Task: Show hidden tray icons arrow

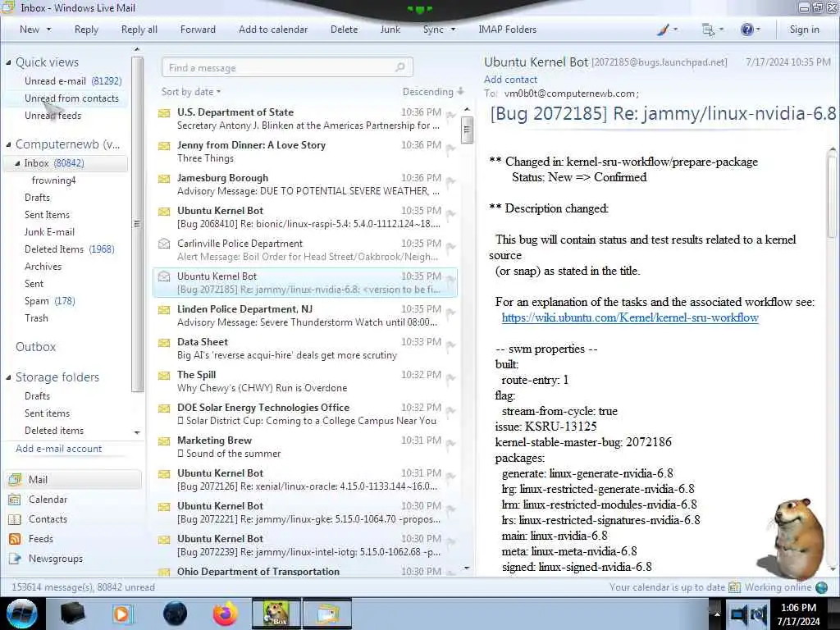Action: pos(717,614)
